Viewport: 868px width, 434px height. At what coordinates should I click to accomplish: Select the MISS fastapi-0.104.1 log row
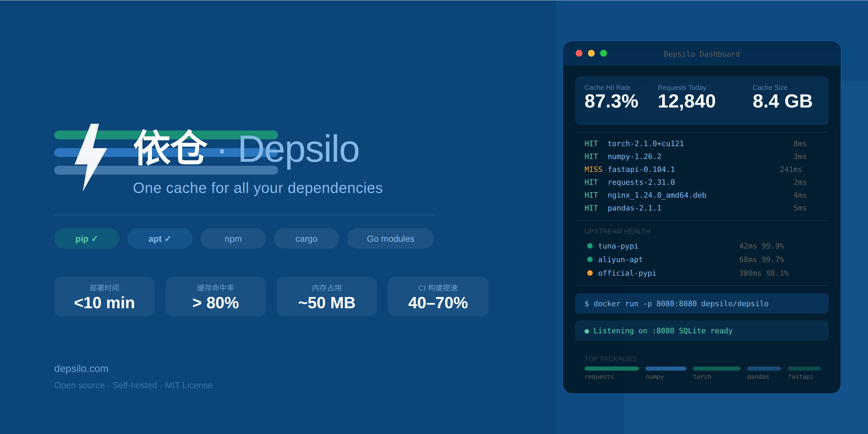693,169
